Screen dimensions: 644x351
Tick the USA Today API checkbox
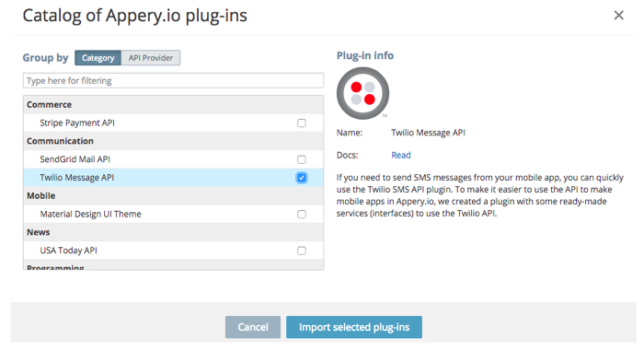coord(302,251)
